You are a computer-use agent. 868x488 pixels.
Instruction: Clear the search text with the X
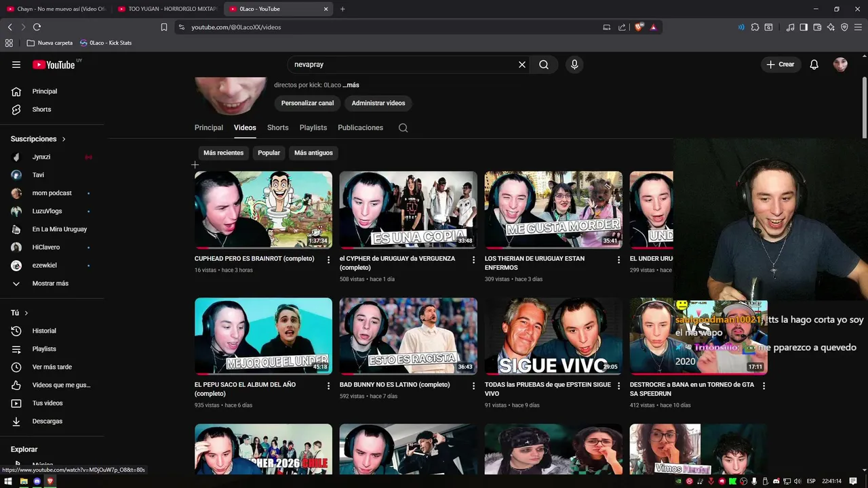coord(522,64)
